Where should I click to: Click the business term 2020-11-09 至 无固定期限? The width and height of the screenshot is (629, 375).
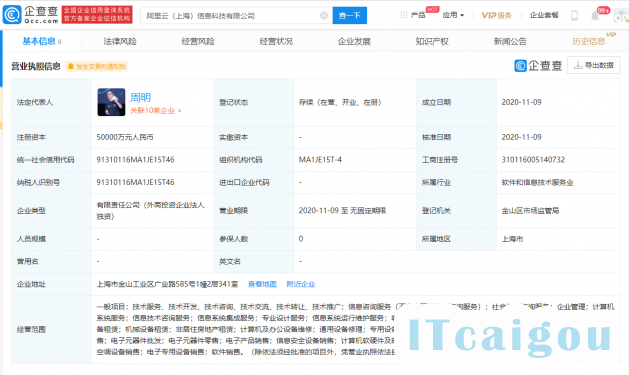(x=342, y=211)
